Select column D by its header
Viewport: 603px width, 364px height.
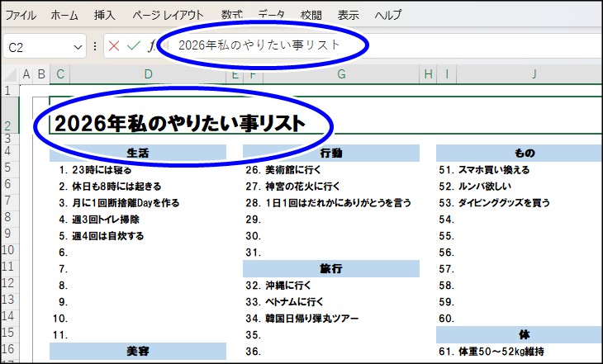coord(148,74)
